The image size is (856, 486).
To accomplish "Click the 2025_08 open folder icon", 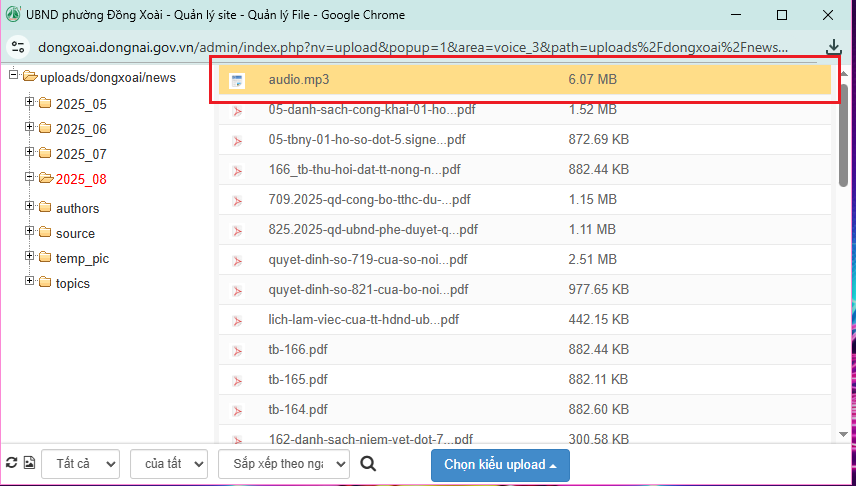I will [45, 179].
